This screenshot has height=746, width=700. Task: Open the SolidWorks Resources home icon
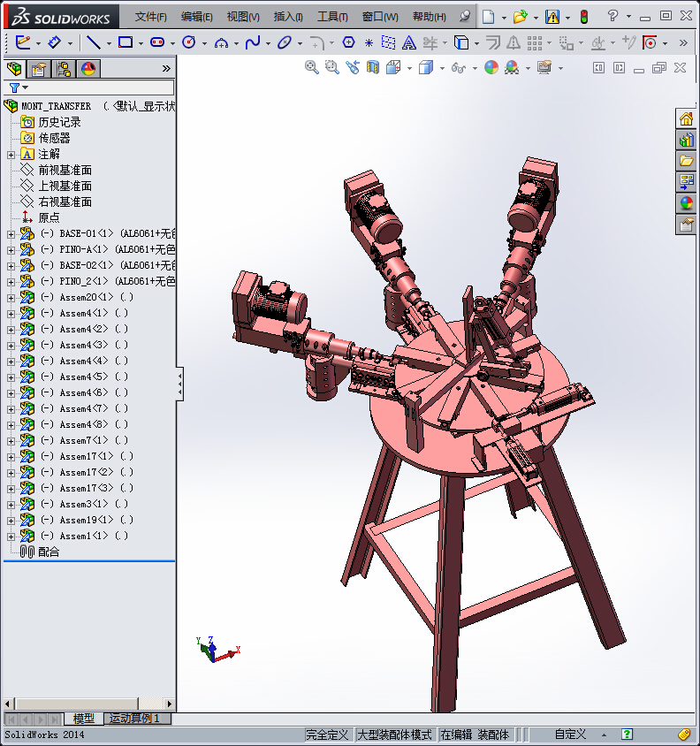click(x=686, y=118)
